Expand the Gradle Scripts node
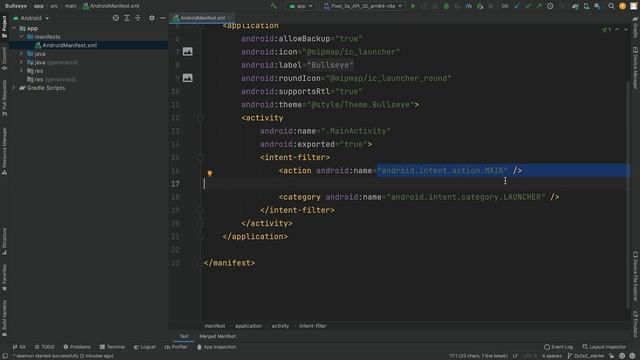The image size is (640, 360). click(x=14, y=88)
